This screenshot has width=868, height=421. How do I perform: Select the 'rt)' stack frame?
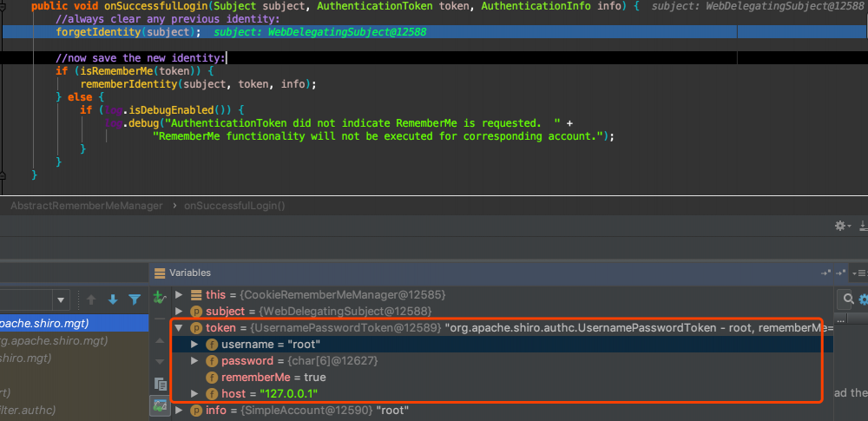pyautogui.click(x=74, y=392)
